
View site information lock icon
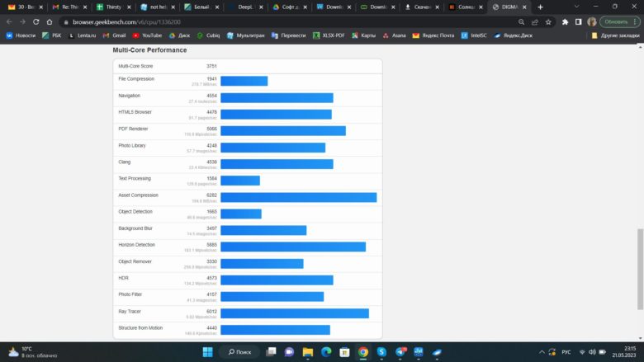point(66,21)
